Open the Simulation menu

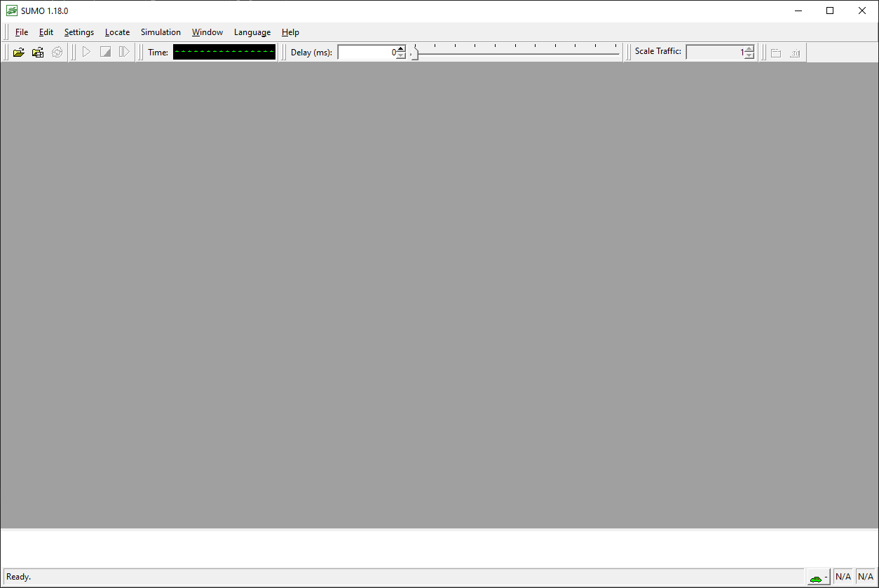pyautogui.click(x=161, y=32)
